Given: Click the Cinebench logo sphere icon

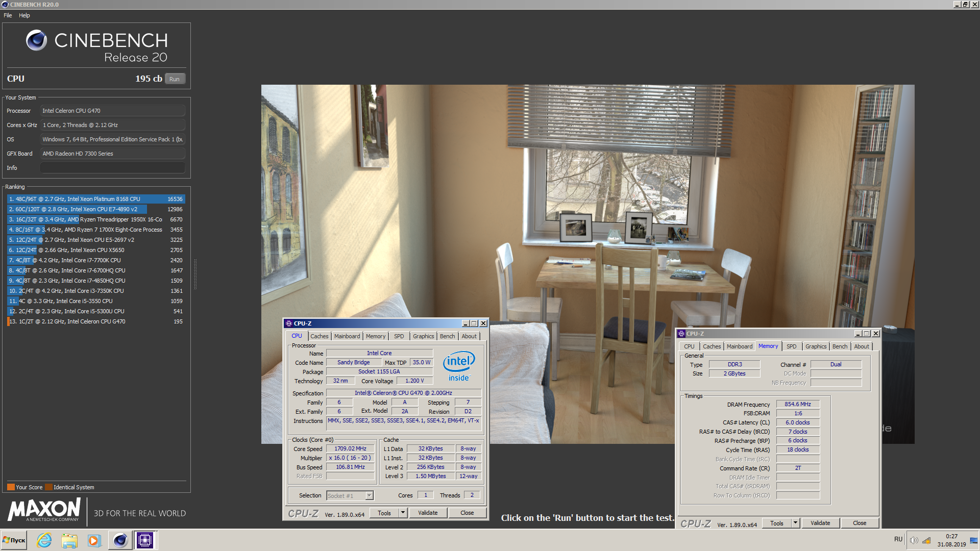Looking at the screenshot, I should pyautogui.click(x=36, y=40).
